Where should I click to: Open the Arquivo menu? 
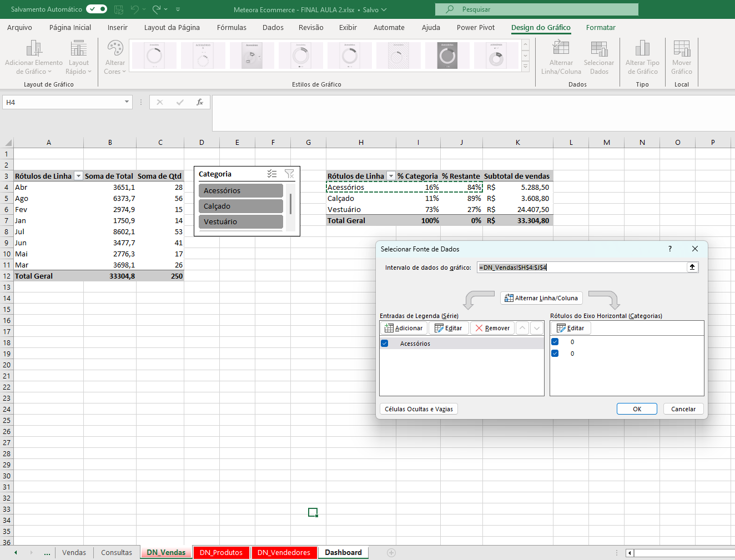click(x=19, y=27)
